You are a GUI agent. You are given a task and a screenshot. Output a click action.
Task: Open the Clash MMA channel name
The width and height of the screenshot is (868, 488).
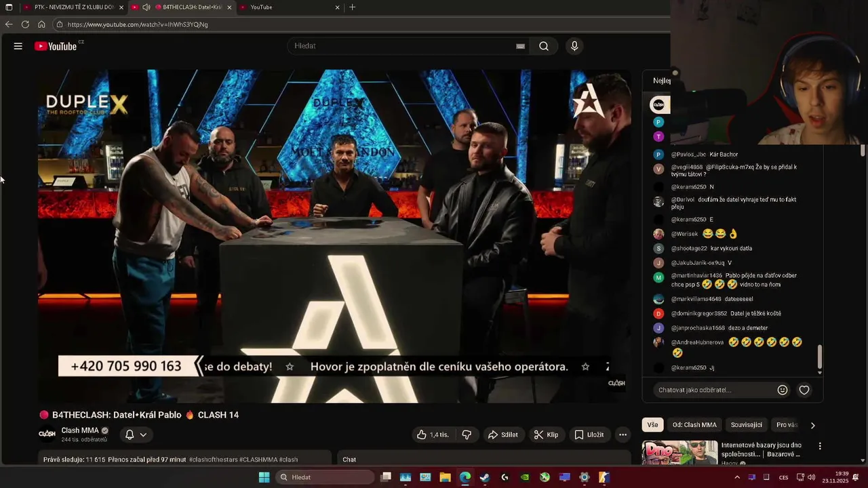pos(80,430)
